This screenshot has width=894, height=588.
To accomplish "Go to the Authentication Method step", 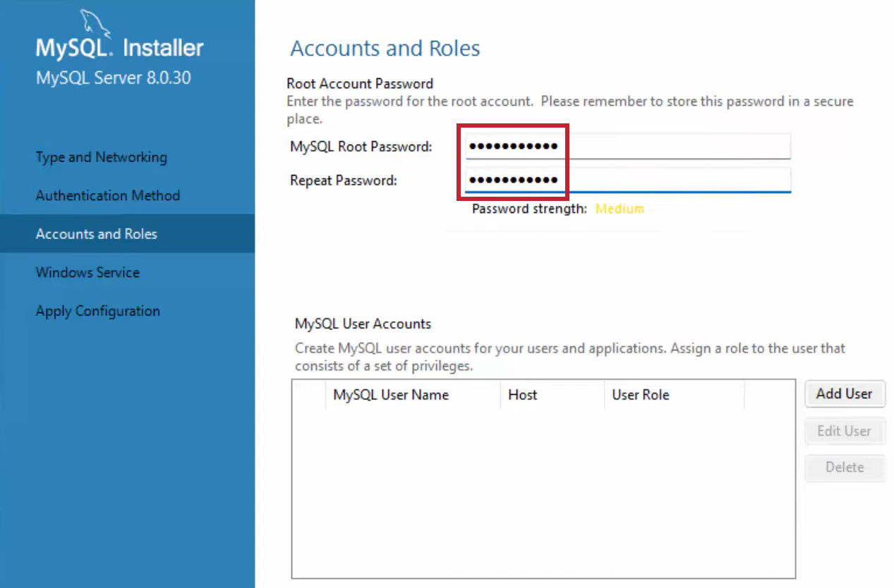I will pos(108,195).
